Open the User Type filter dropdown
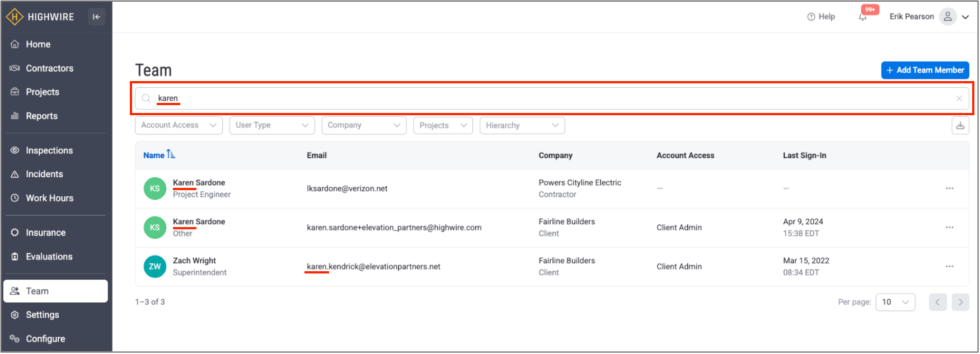 (272, 125)
